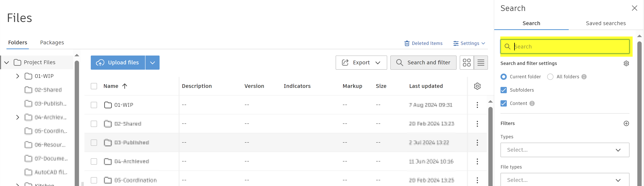The width and height of the screenshot is (644, 186).
Task: Open search and filter settings gear
Action: [626, 63]
